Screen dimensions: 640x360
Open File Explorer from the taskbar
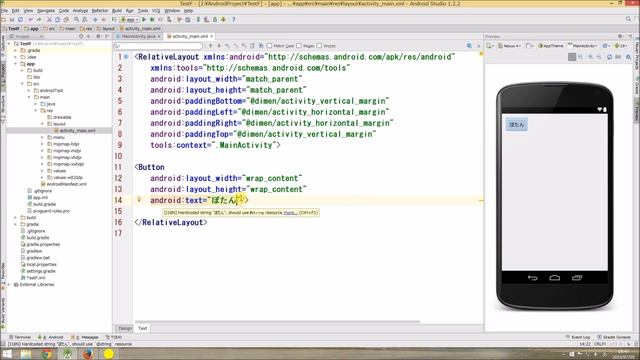click(x=26, y=354)
